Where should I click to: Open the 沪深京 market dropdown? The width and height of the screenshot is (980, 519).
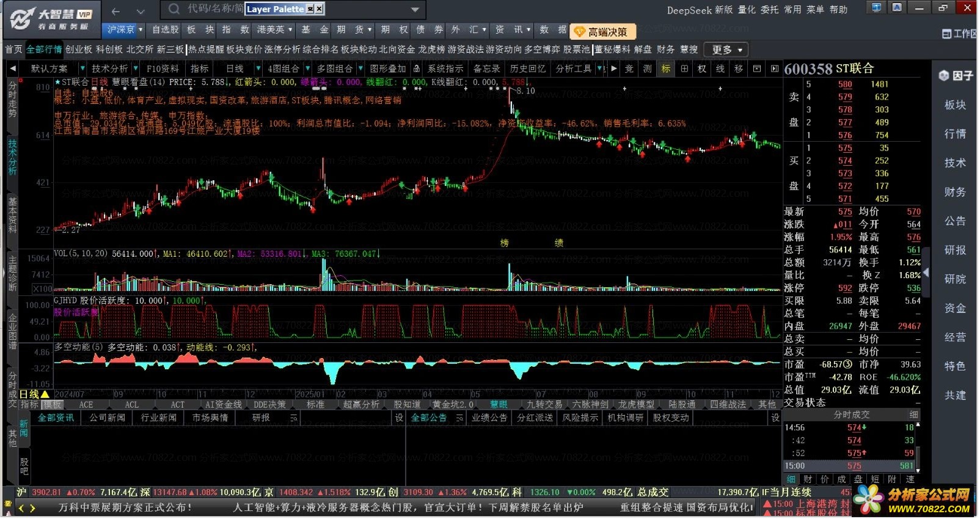(x=125, y=29)
